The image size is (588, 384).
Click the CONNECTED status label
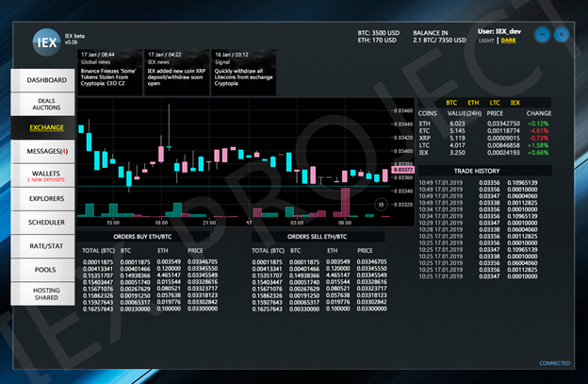pyautogui.click(x=555, y=363)
